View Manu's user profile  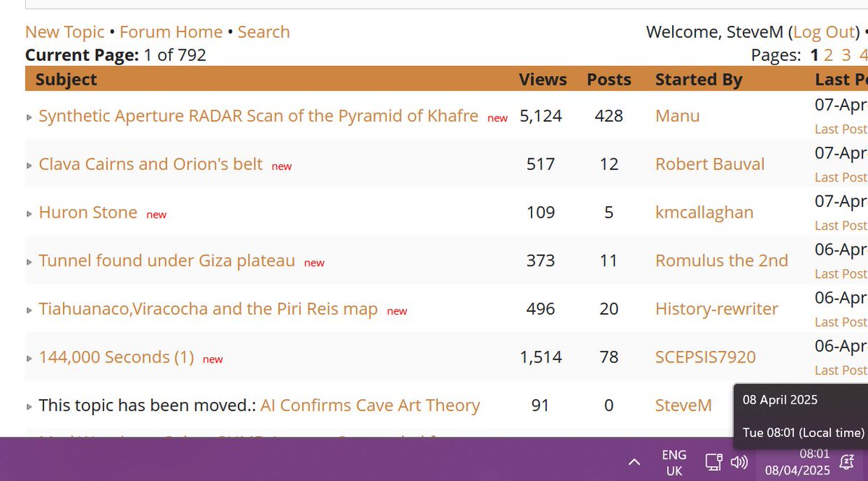point(677,116)
